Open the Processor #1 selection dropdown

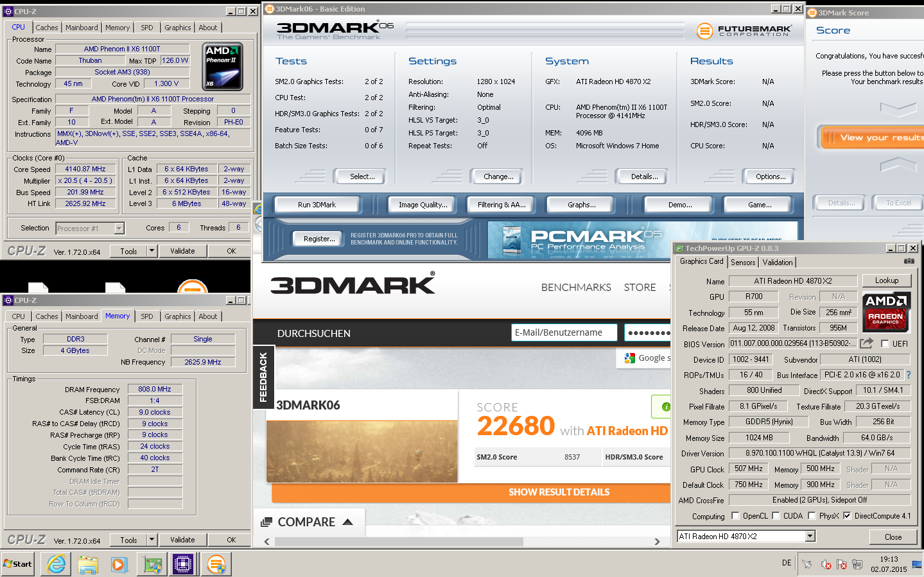tap(119, 228)
